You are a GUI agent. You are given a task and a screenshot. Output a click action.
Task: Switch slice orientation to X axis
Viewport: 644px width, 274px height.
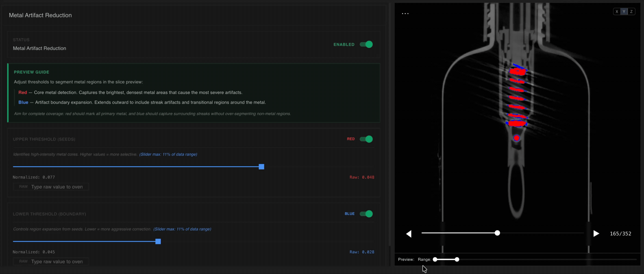pyautogui.click(x=617, y=11)
